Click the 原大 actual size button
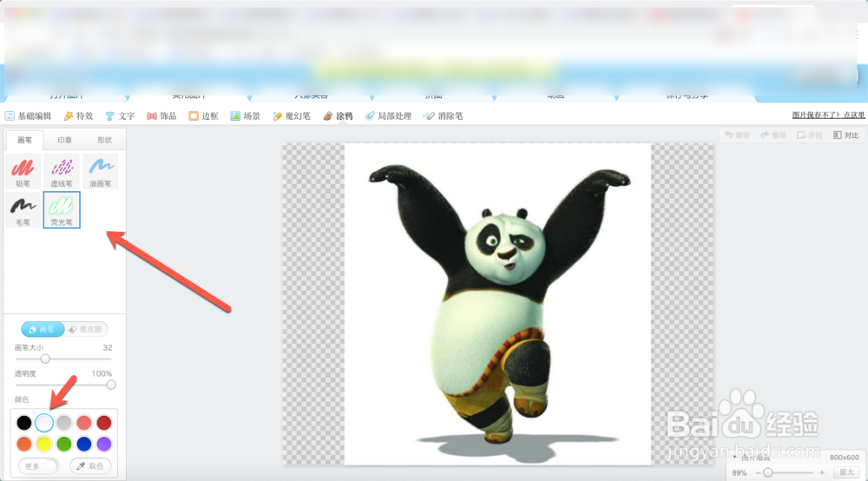The image size is (868, 481). pyautogui.click(x=847, y=472)
